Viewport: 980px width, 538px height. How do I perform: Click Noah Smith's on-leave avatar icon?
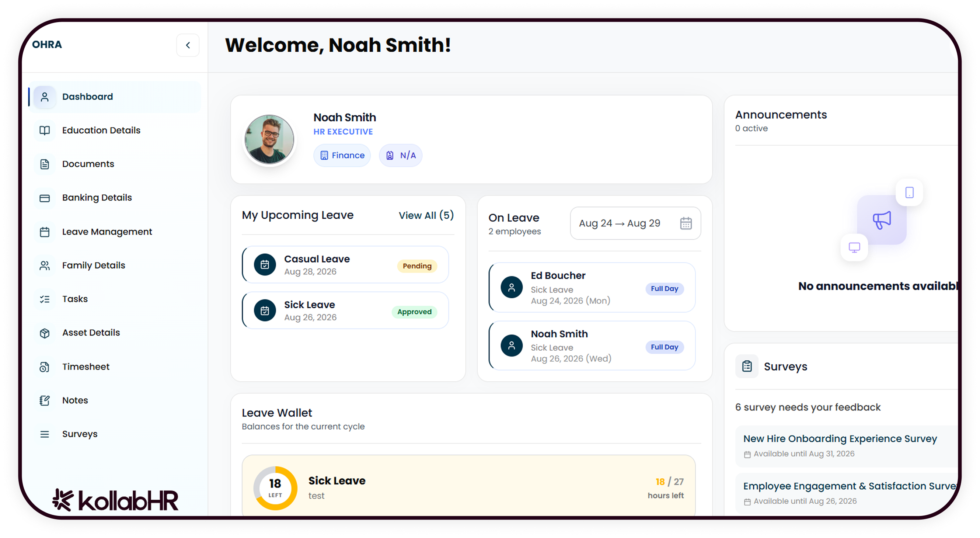tap(511, 346)
